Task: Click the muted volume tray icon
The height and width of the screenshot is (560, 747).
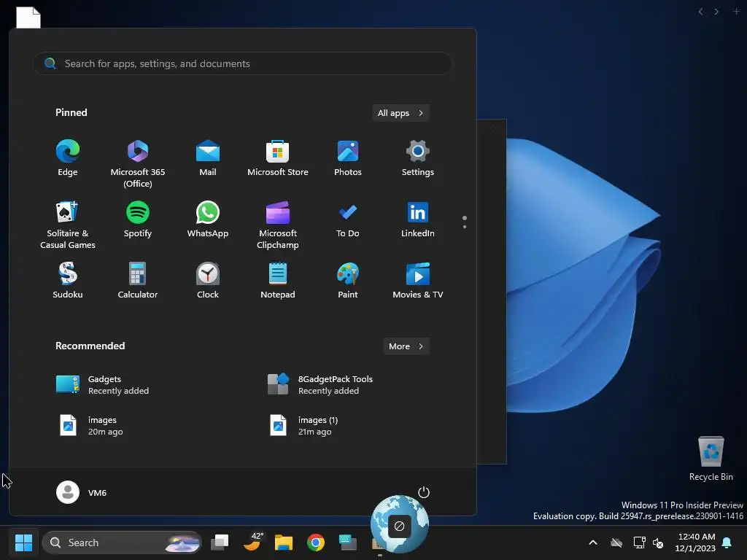Action: 658,542
